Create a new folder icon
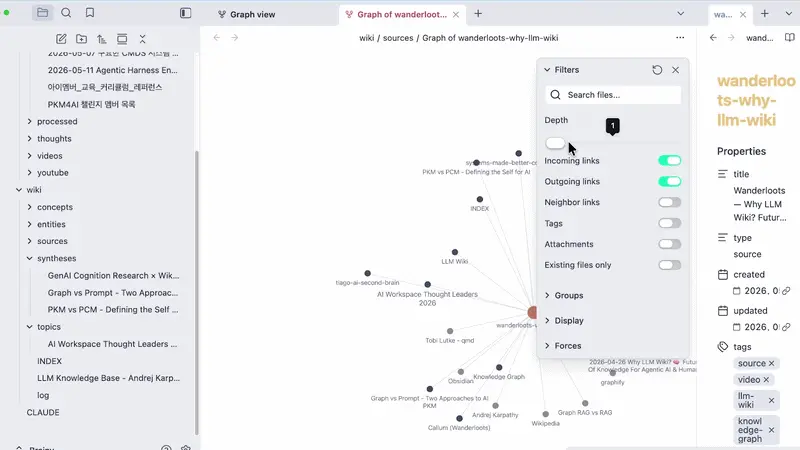This screenshot has width=800, height=450. coord(81,39)
